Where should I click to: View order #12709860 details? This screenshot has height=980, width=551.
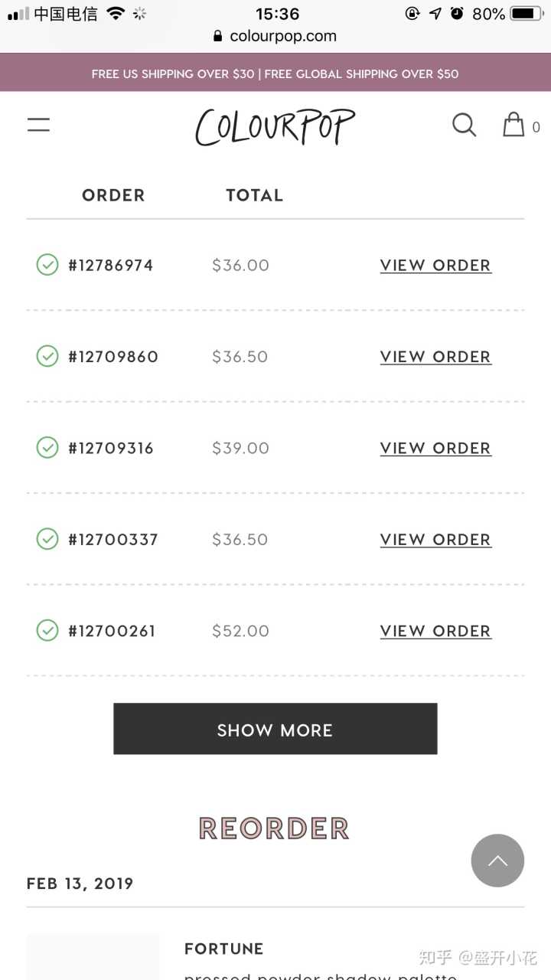tap(435, 357)
